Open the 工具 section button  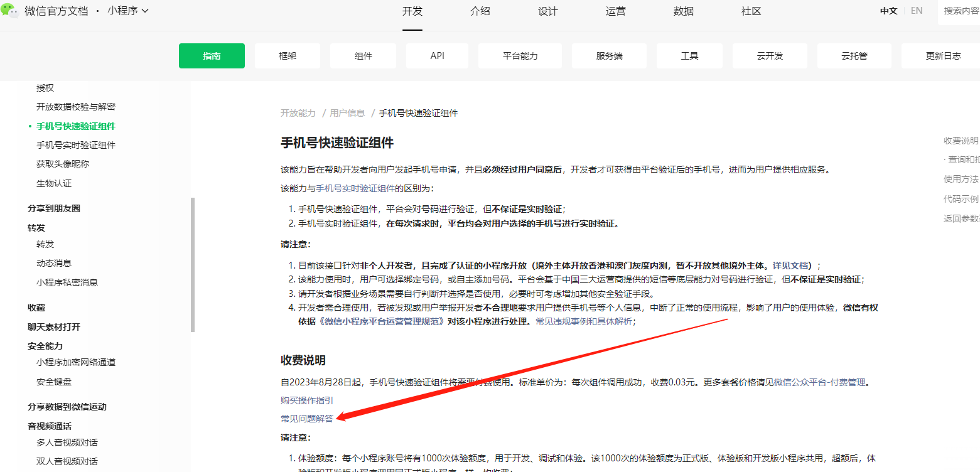tap(690, 56)
